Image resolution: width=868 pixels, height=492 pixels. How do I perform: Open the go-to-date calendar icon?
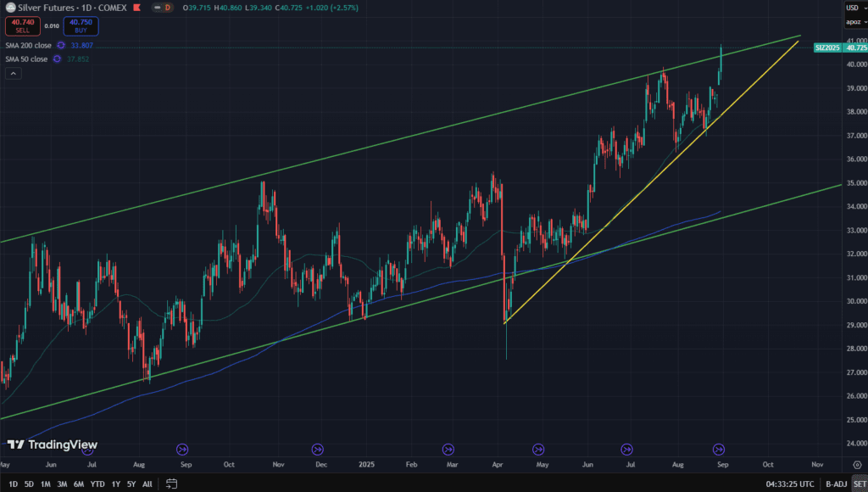pos(172,484)
